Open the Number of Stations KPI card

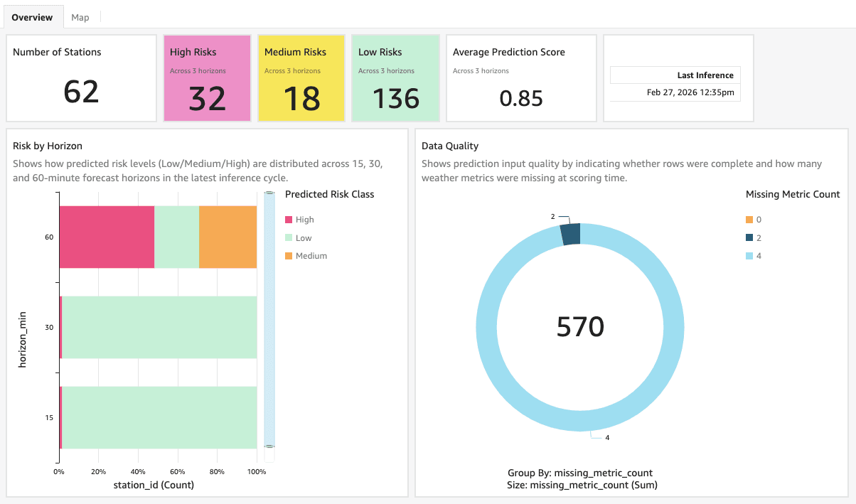click(81, 77)
